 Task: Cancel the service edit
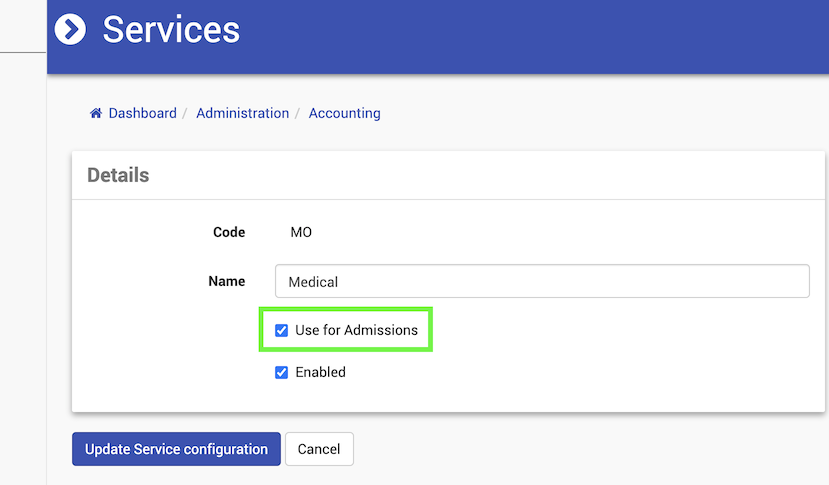pos(319,449)
